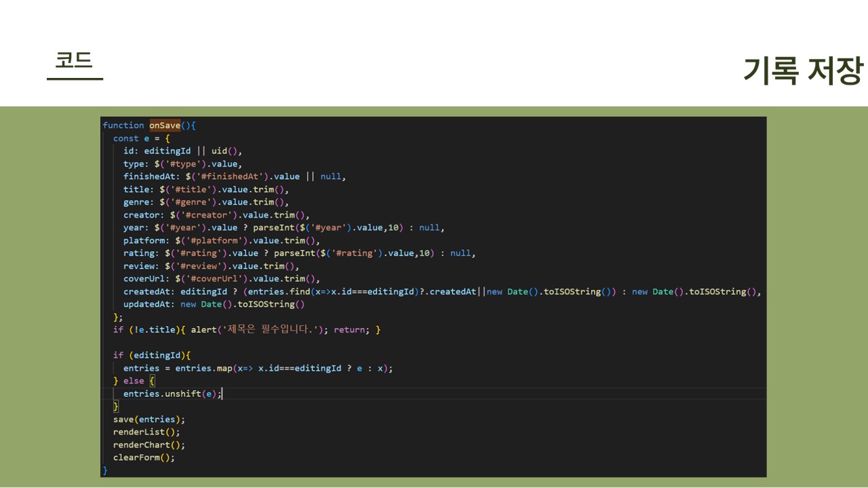Click the 'updatedAt:' property key
Viewport: 868px width, 488px height.
click(149, 304)
